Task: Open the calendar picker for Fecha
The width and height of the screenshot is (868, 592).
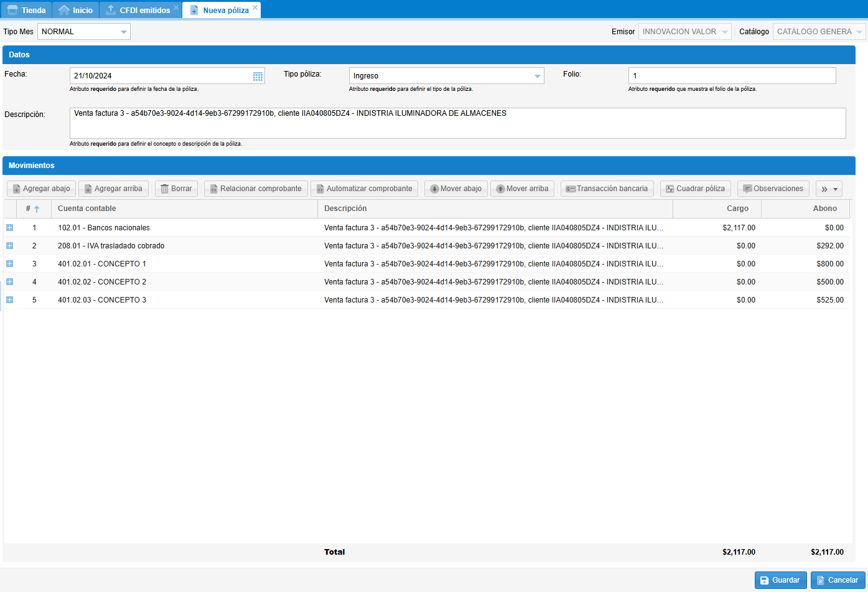Action: point(258,76)
